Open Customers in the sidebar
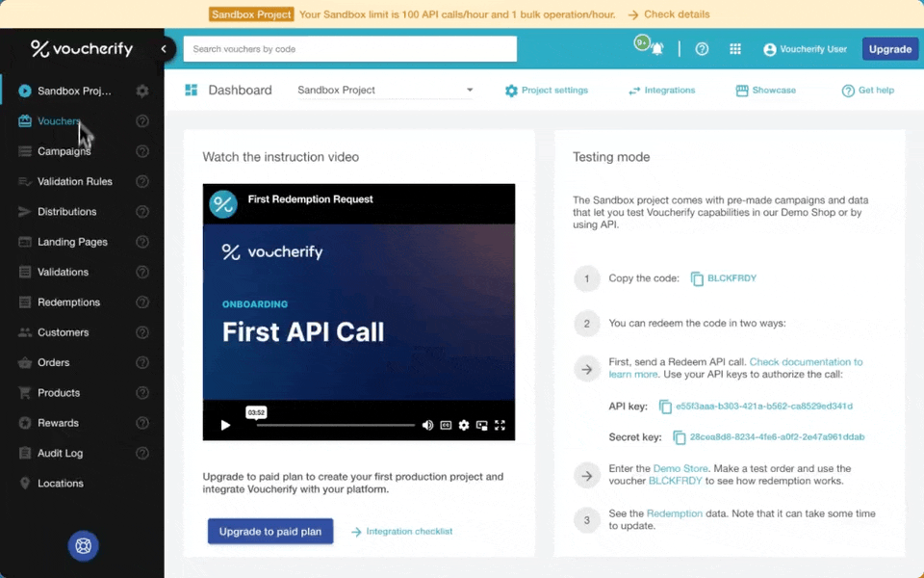 pyautogui.click(x=64, y=332)
